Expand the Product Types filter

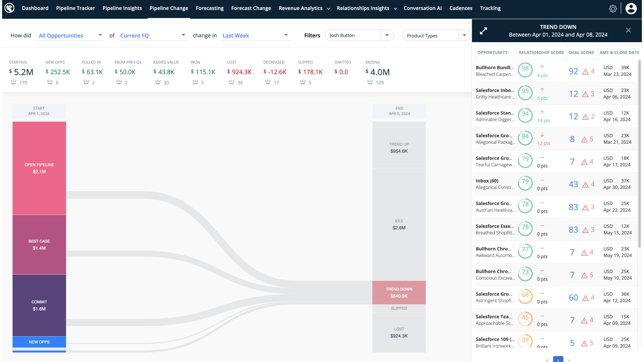(464, 35)
